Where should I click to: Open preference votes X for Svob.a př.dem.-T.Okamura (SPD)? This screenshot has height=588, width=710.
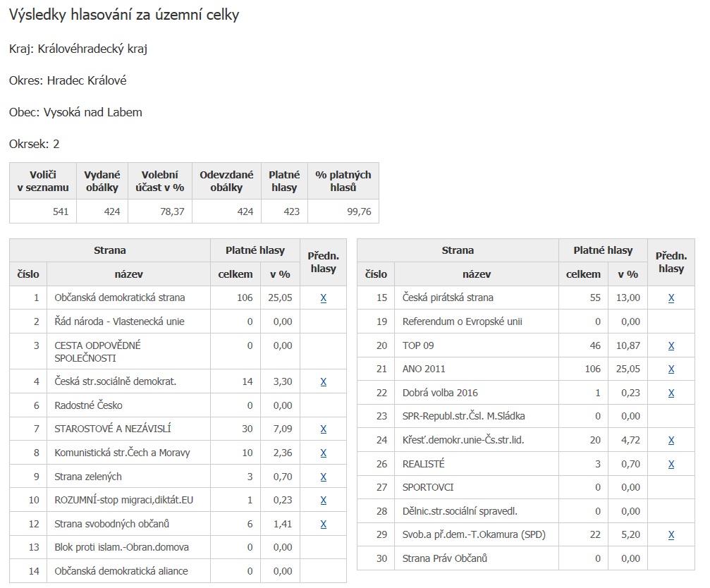click(671, 535)
